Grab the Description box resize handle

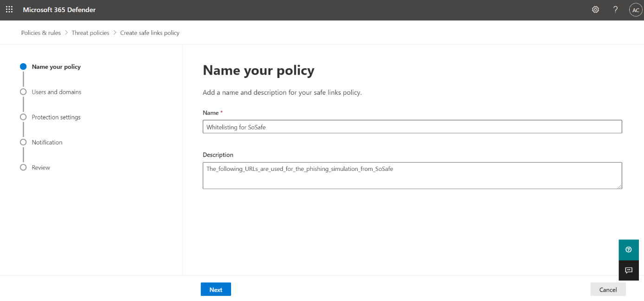click(x=619, y=186)
